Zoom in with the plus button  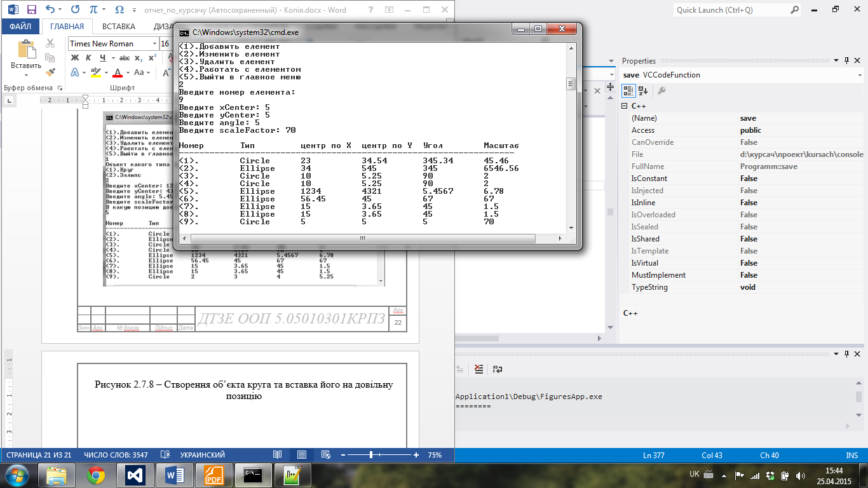click(x=416, y=455)
